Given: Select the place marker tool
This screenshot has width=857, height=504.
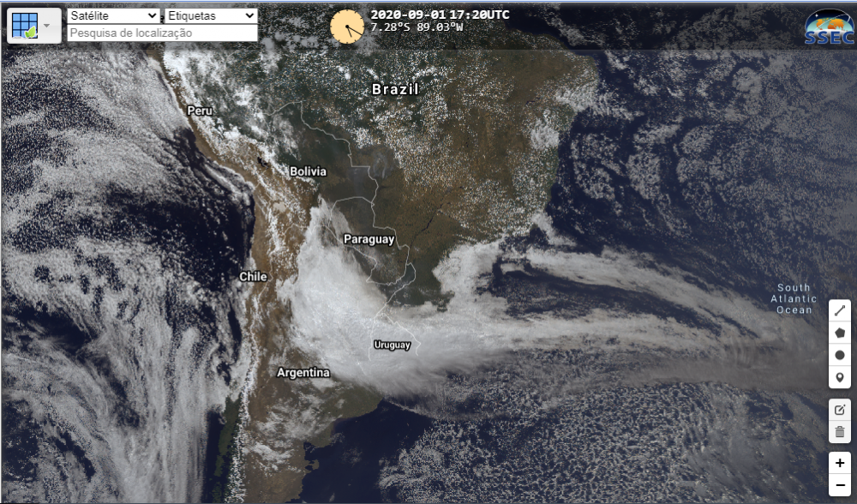Looking at the screenshot, I should pyautogui.click(x=840, y=378).
